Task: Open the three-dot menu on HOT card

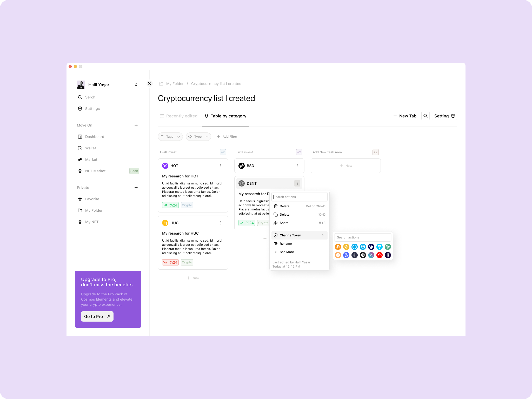Action: point(221,165)
